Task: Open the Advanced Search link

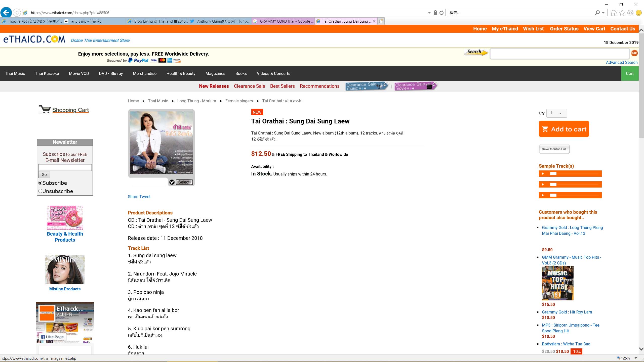Action: [622, 62]
